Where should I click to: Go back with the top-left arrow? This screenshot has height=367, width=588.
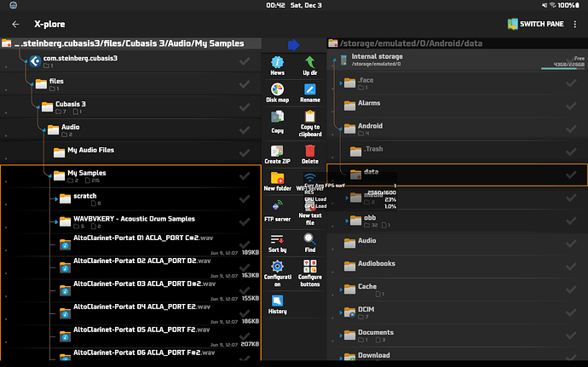click(x=15, y=24)
